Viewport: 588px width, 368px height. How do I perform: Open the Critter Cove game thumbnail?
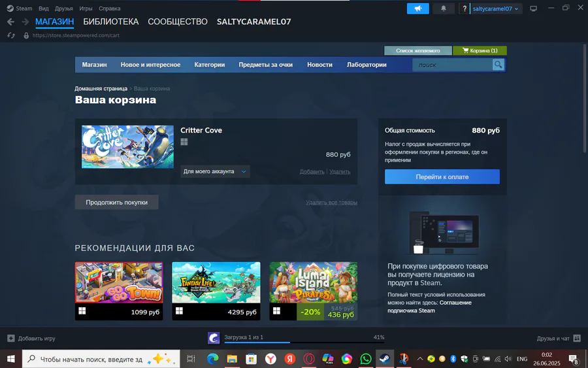click(127, 146)
